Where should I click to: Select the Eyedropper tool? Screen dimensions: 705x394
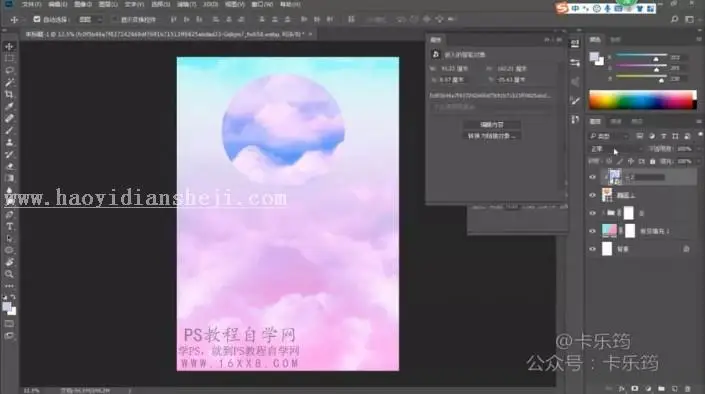coord(9,107)
